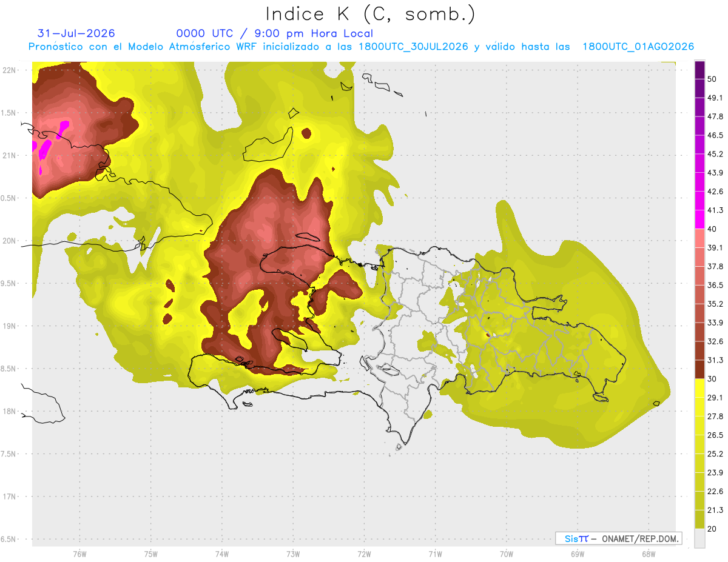
Task: Click the colorbar value '22.6'
Action: tap(716, 491)
